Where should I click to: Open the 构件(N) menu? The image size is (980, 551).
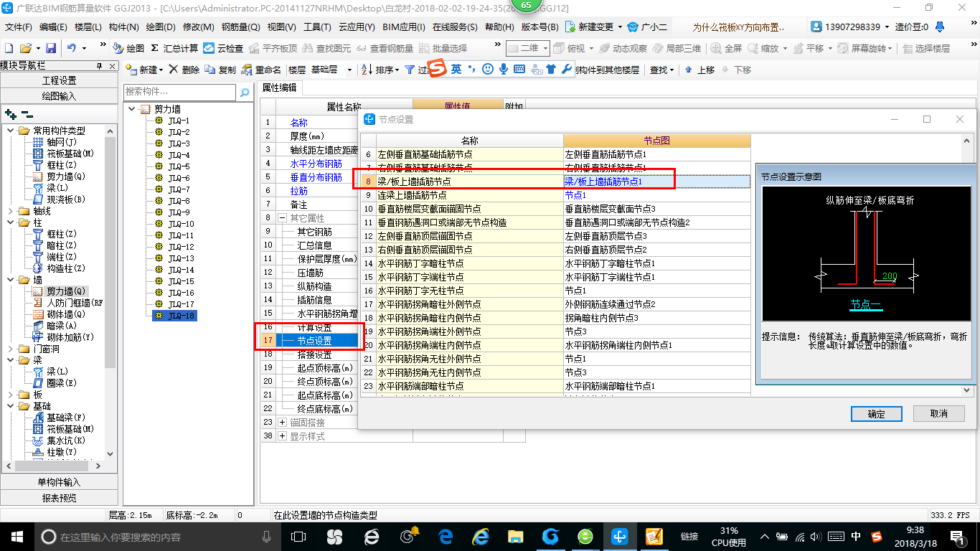click(x=123, y=27)
